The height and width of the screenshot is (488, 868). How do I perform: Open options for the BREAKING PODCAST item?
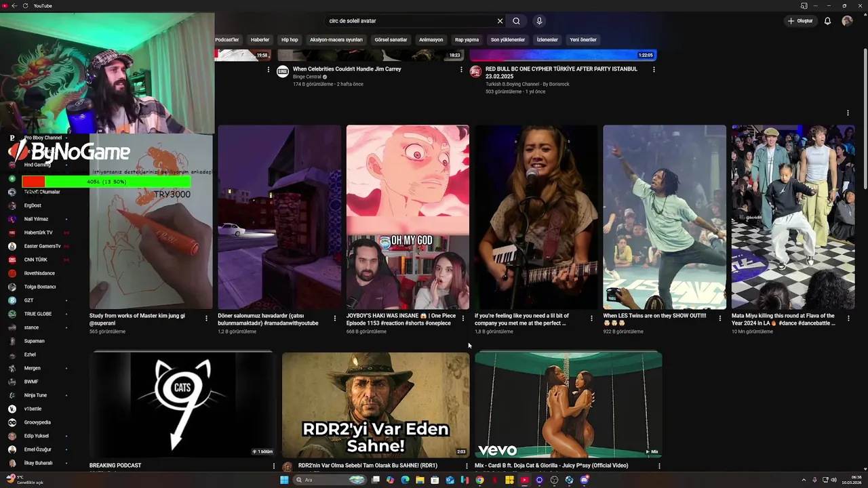pos(274,466)
